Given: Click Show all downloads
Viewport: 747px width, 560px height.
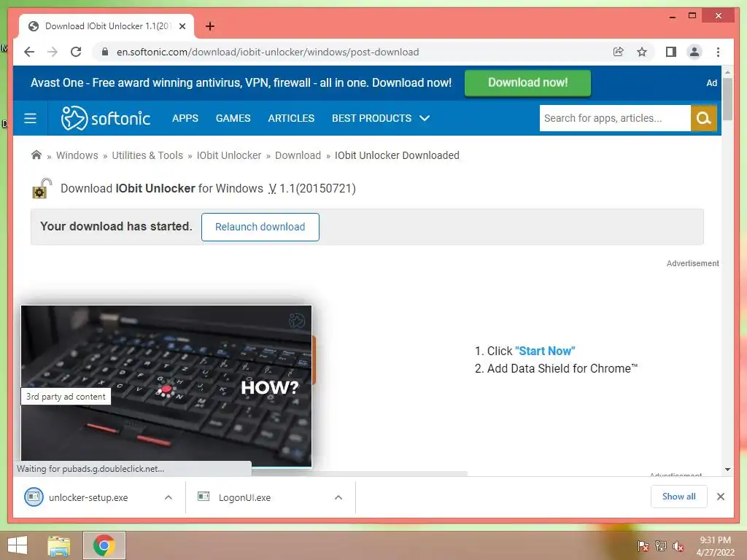Looking at the screenshot, I should pos(679,497).
